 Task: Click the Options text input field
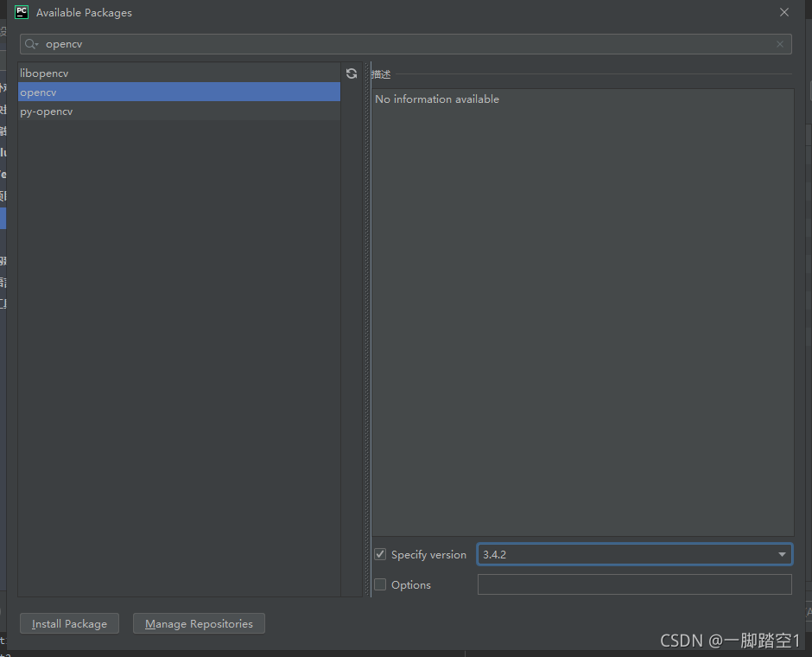point(634,584)
